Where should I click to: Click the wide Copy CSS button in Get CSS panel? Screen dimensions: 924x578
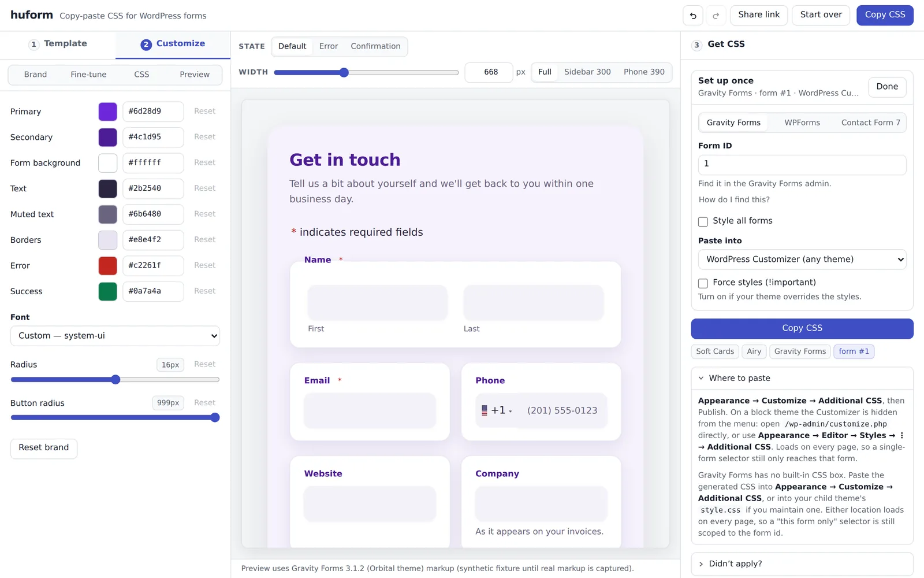point(802,328)
